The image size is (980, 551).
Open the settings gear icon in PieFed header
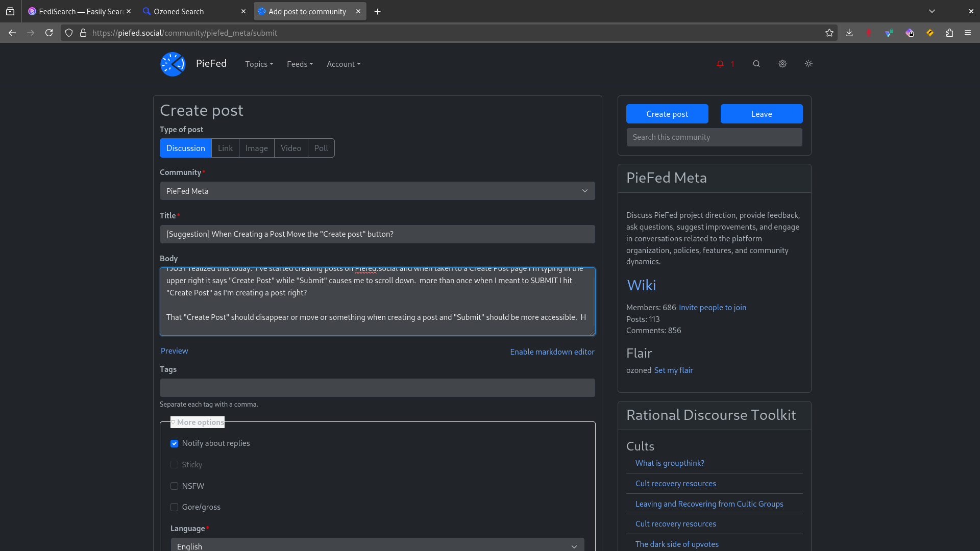coord(782,64)
